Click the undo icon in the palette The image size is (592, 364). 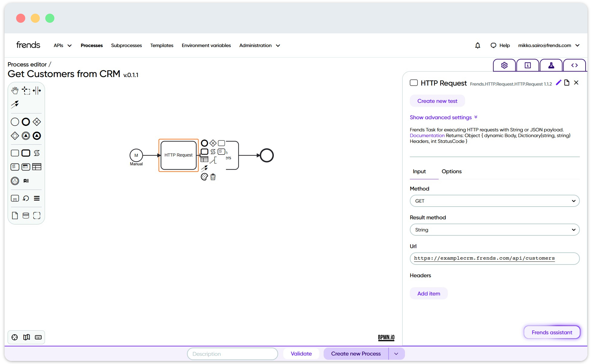[26, 198]
